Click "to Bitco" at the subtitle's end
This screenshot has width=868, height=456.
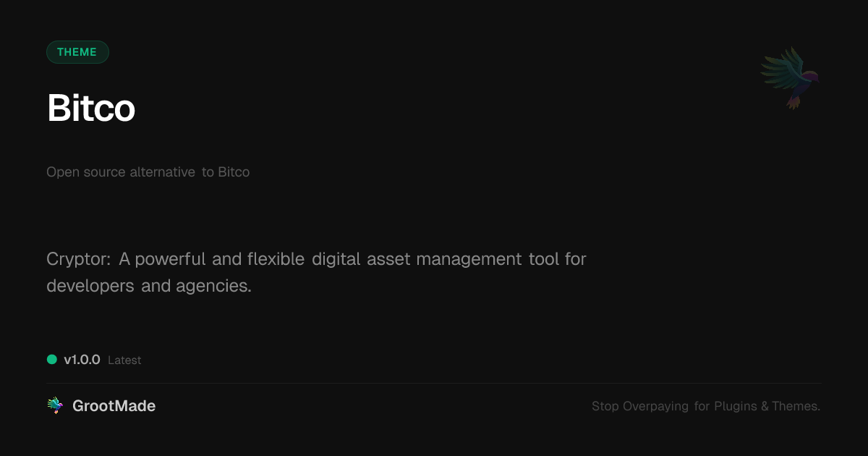pyautogui.click(x=226, y=172)
